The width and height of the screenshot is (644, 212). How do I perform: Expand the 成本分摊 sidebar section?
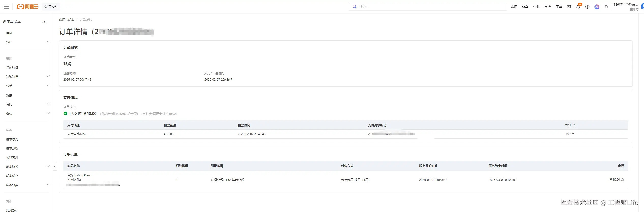(x=27, y=185)
